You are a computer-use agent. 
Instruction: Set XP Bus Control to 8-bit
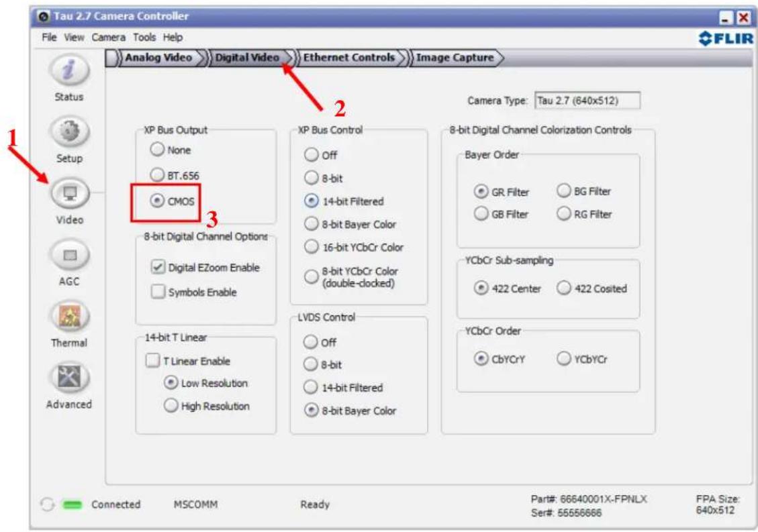(x=324, y=178)
